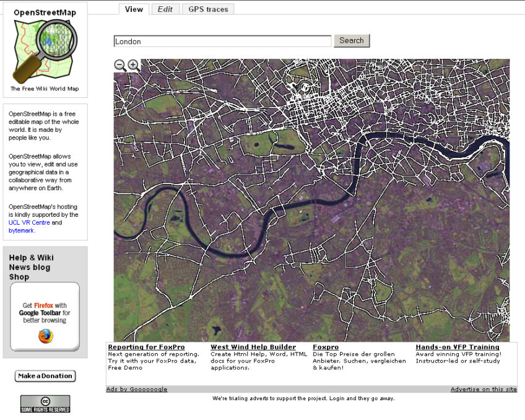Viewport: 525px width, 420px height.
Task: Click the zoom in magnifier icon
Action: click(x=133, y=65)
